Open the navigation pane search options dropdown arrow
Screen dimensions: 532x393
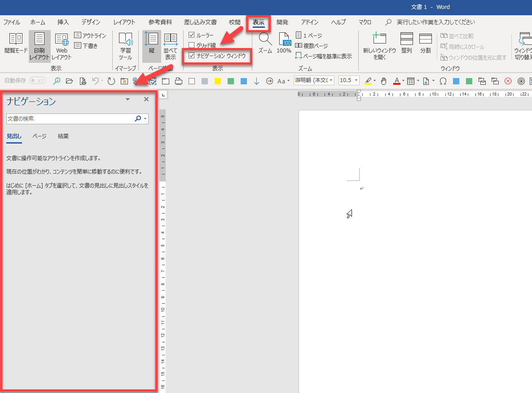coord(145,119)
